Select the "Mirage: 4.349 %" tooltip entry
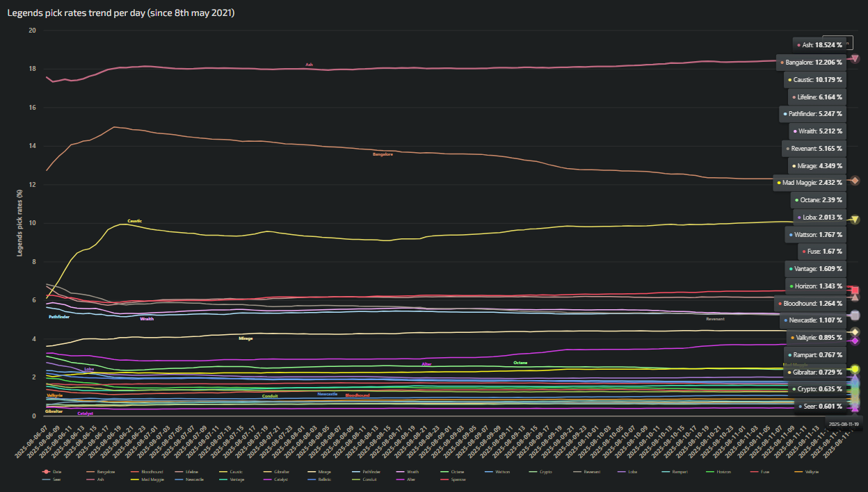This screenshot has height=492, width=868. coord(818,165)
